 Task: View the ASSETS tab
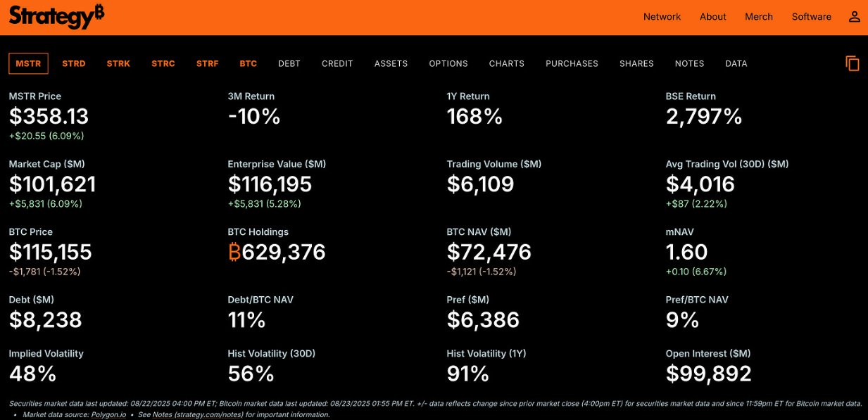coord(391,63)
